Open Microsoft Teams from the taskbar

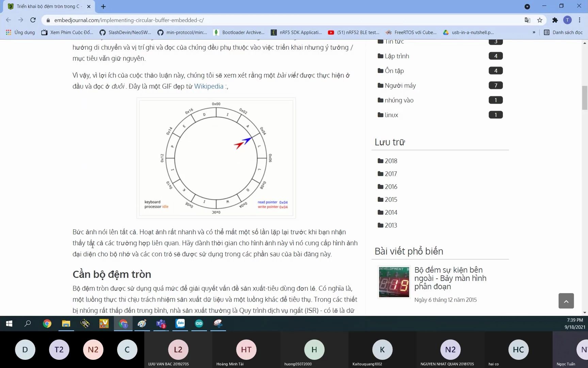point(161,324)
